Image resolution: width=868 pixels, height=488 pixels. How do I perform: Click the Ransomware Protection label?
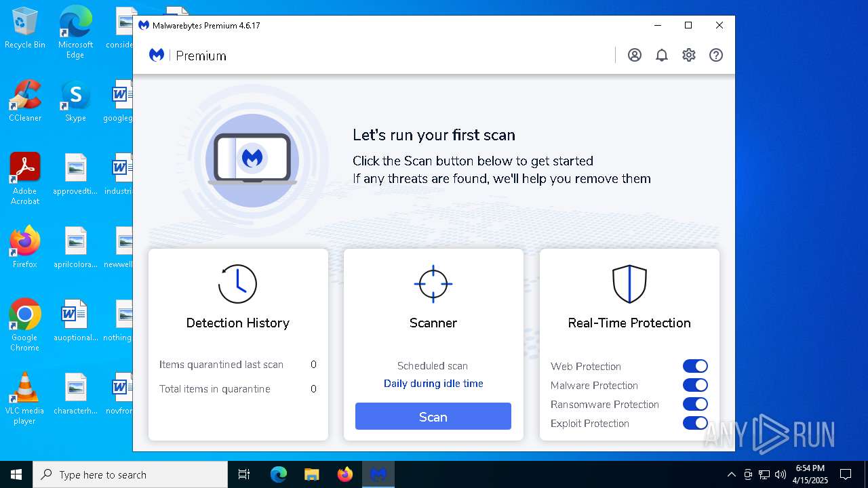(605, 405)
